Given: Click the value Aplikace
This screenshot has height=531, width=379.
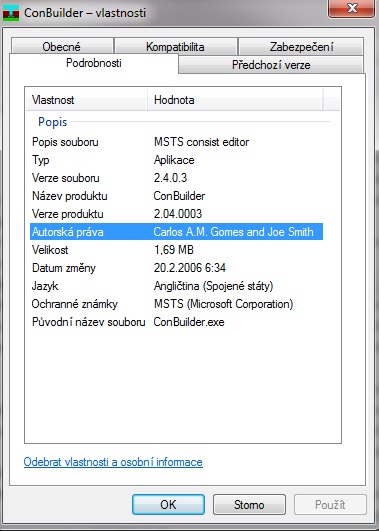Looking at the screenshot, I should click(174, 160).
